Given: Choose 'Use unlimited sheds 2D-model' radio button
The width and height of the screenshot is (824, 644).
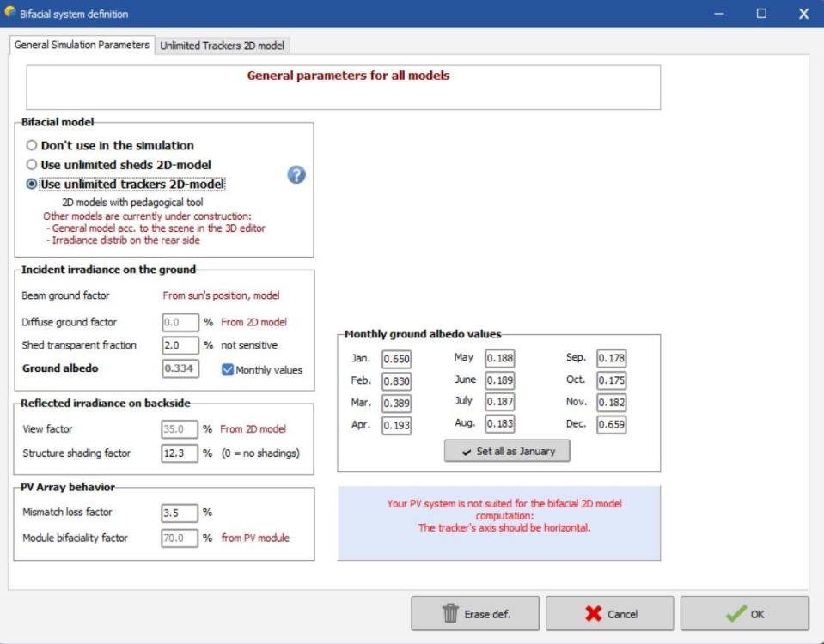Looking at the screenshot, I should [32, 165].
